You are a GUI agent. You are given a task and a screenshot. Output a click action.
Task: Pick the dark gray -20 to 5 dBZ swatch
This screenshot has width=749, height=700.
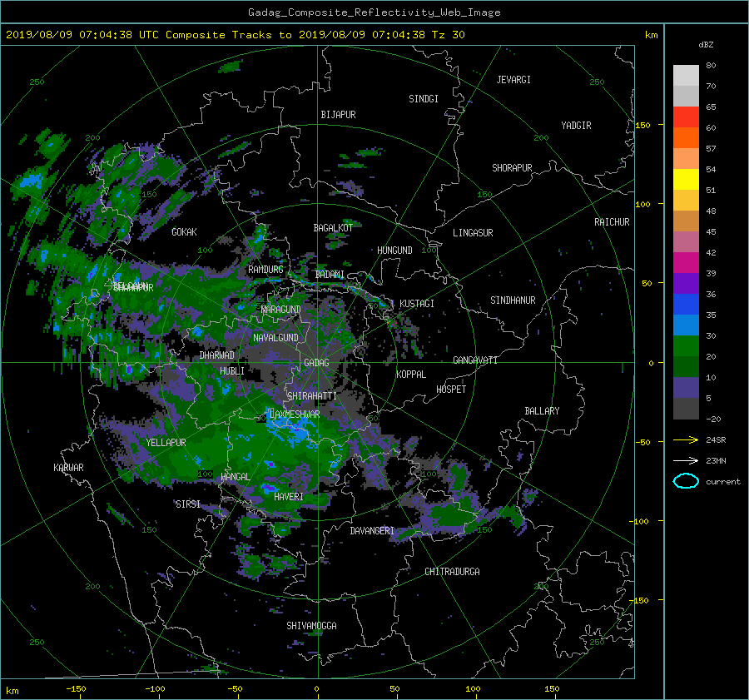pyautogui.click(x=686, y=409)
